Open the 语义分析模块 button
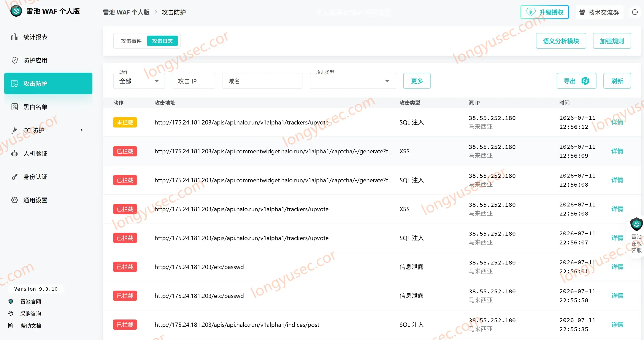 [561, 41]
